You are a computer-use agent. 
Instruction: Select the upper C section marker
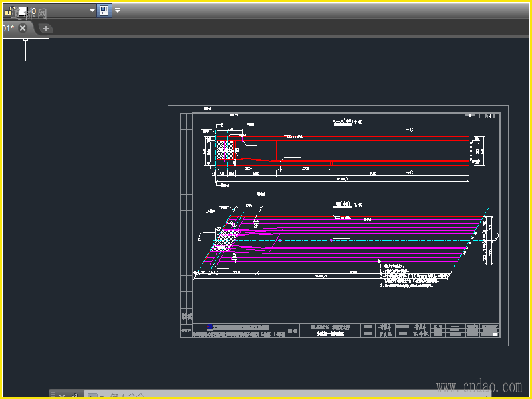point(409,130)
